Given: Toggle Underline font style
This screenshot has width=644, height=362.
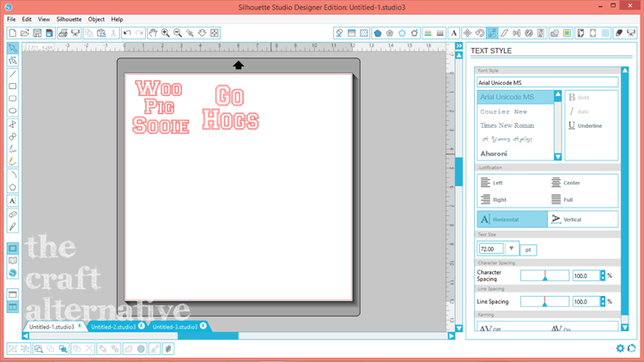Looking at the screenshot, I should [586, 125].
